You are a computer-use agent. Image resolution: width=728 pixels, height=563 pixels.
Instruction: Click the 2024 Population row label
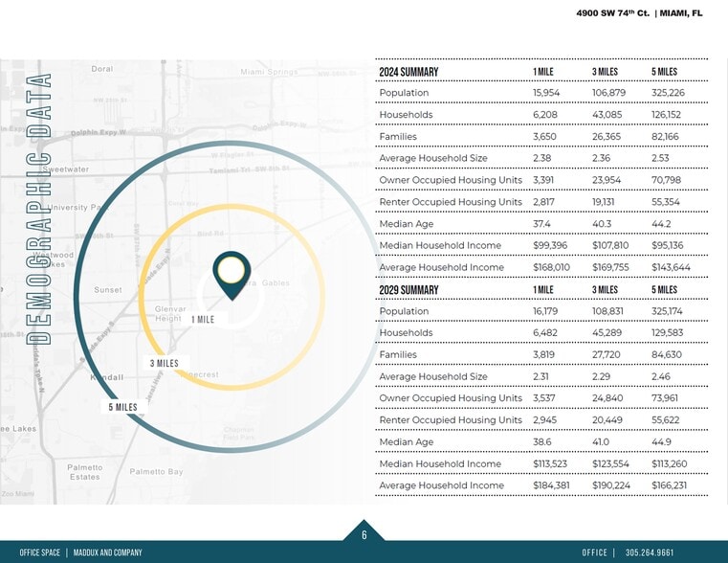(404, 93)
